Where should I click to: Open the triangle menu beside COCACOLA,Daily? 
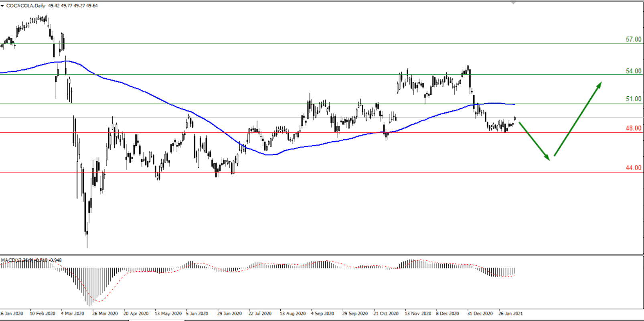click(x=2, y=6)
